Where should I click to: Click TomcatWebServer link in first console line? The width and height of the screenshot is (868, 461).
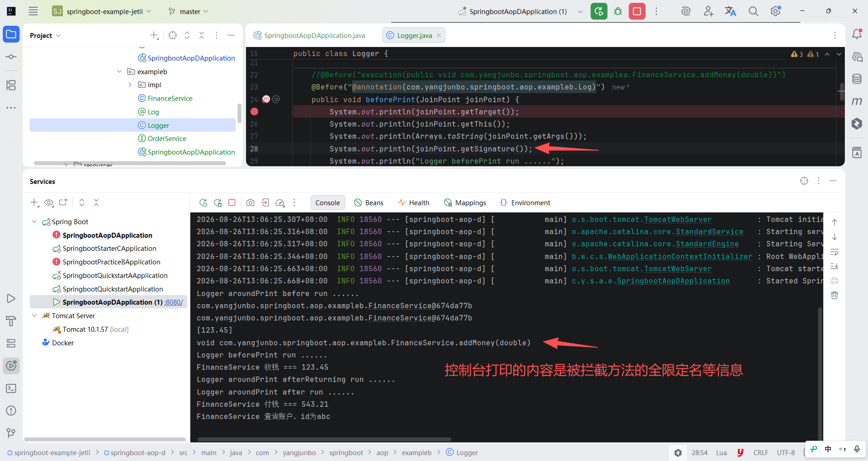click(678, 219)
